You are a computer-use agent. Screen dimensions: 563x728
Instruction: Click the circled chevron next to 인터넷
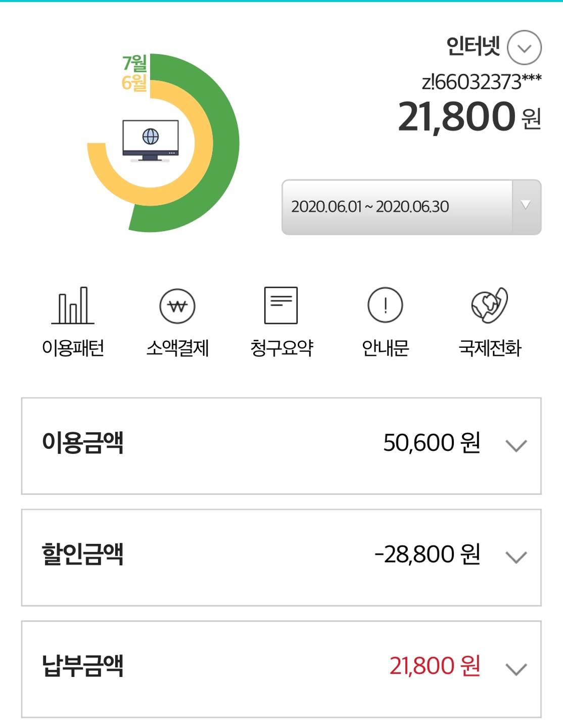524,48
